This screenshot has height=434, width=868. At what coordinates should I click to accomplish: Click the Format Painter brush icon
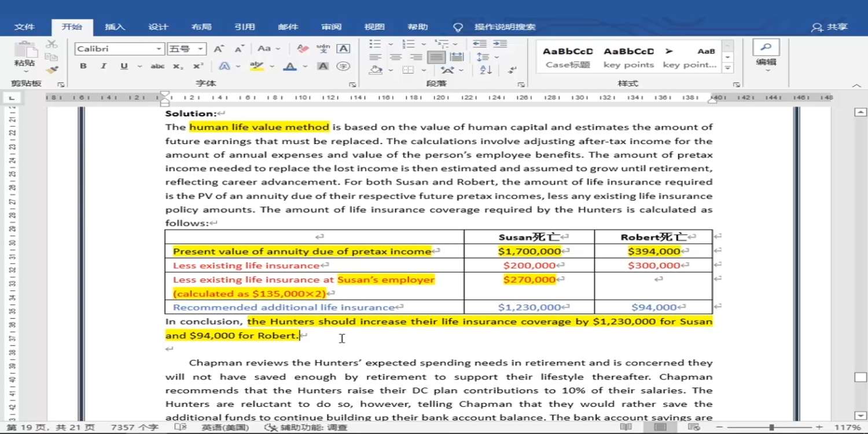pos(52,70)
